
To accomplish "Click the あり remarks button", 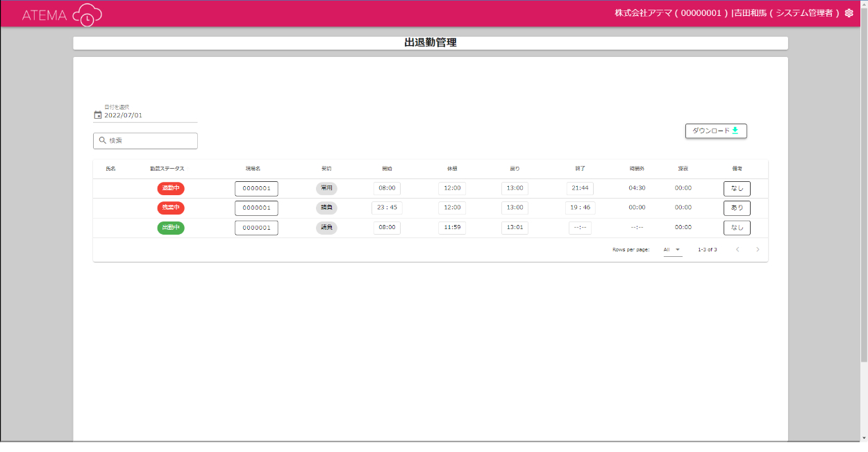I will click(x=737, y=208).
